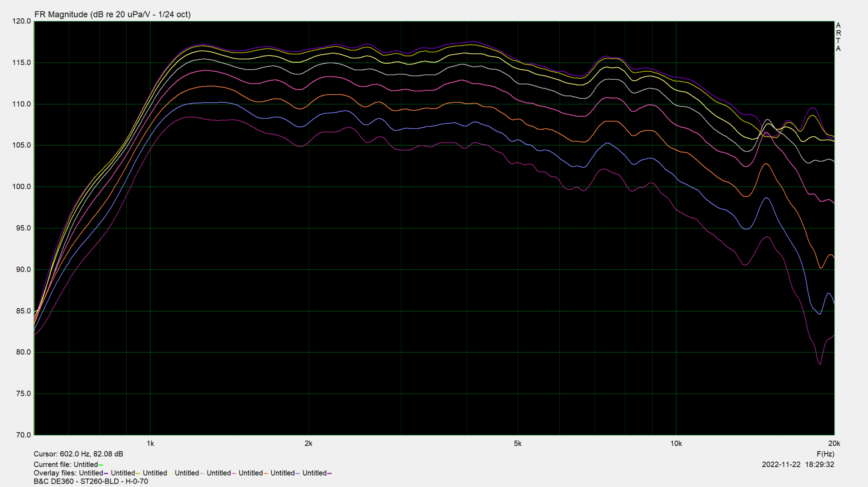The width and height of the screenshot is (868, 487).
Task: Click the '105.0' dB axis label
Action: pyautogui.click(x=22, y=146)
